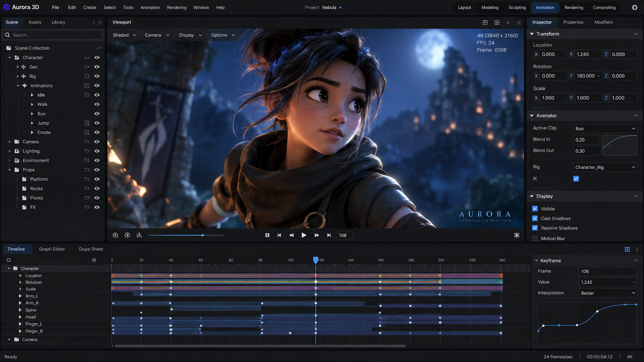Jump to the first frame
The image size is (644, 362).
click(279, 235)
